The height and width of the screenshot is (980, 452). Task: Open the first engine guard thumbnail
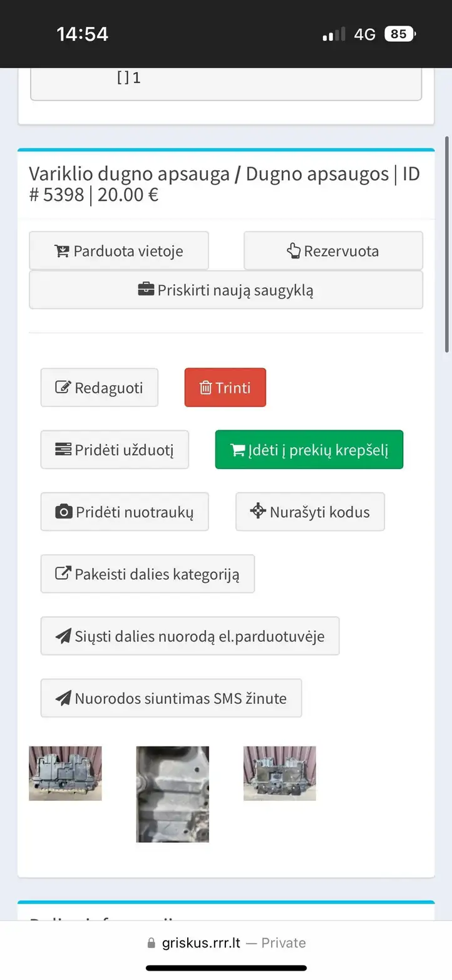point(65,773)
